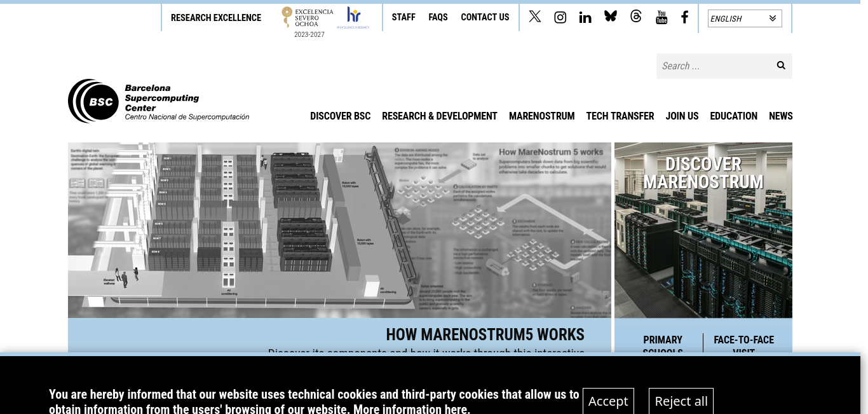Click the 'How MareNostrum5 Works' headline
This screenshot has height=414, width=868.
click(485, 335)
